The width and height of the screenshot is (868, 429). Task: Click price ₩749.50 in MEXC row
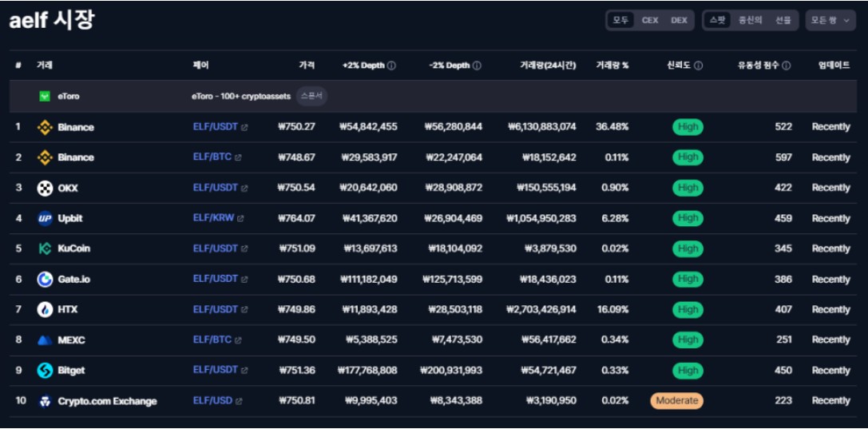coord(296,340)
